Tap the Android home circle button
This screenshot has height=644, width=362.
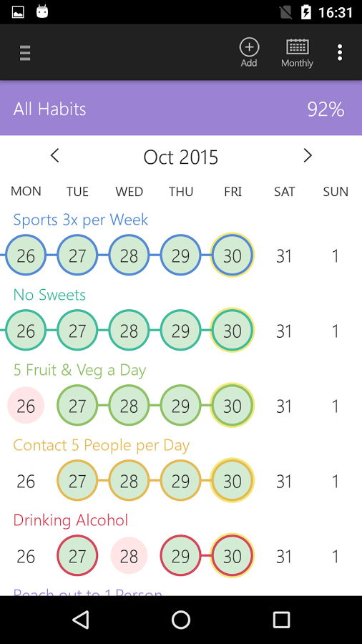[x=181, y=620]
